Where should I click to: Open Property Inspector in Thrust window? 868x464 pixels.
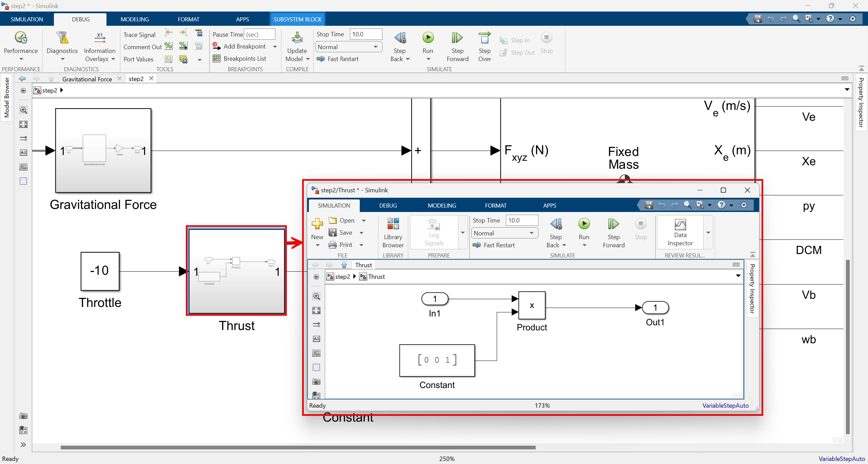pyautogui.click(x=752, y=289)
